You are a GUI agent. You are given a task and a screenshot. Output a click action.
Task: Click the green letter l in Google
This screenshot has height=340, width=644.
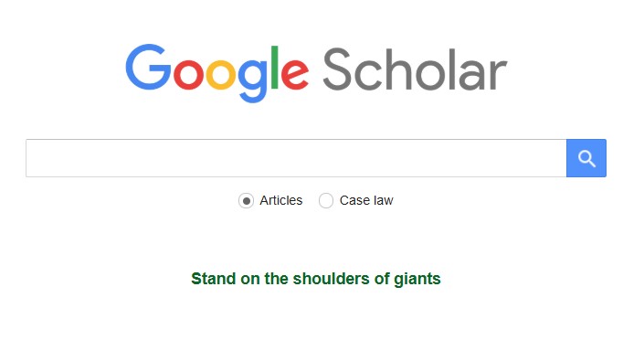275,68
